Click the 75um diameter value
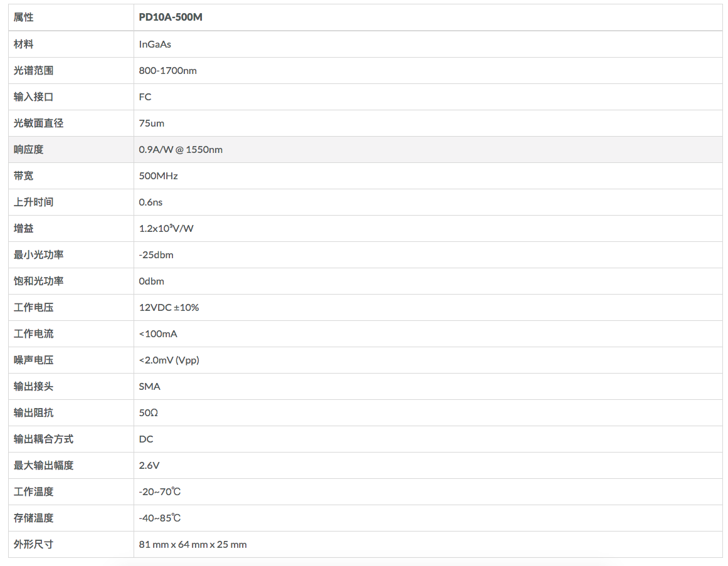This screenshot has width=728, height=566. [x=152, y=123]
